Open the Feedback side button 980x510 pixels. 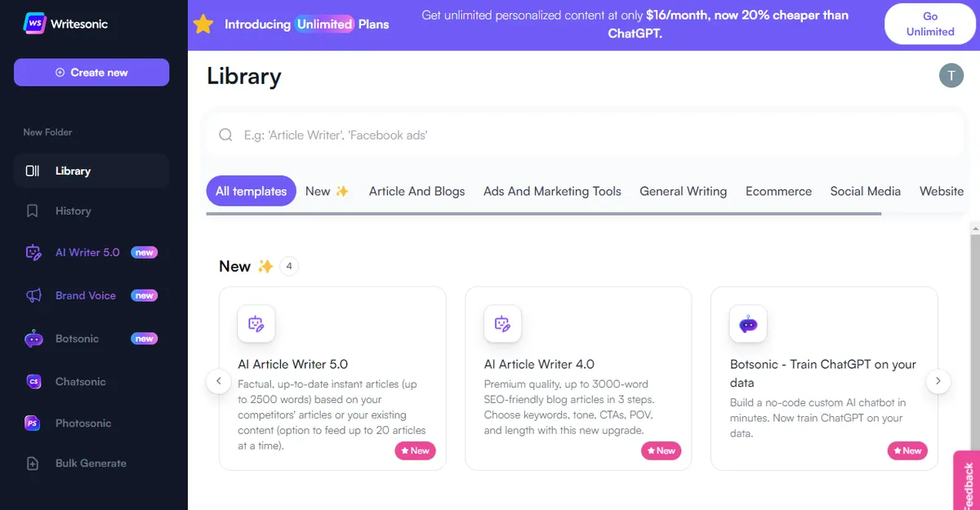click(967, 481)
